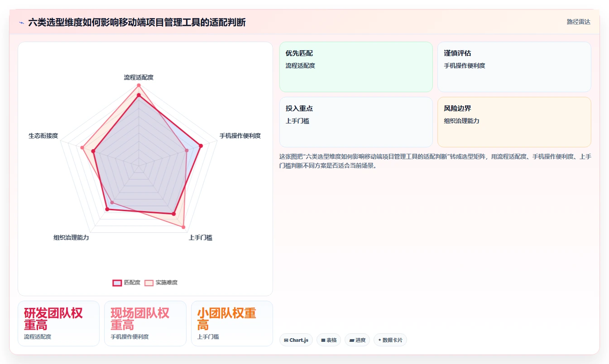The height and width of the screenshot is (364, 609).
Task: Click the lightning icon beside the title
Action: pos(21,22)
